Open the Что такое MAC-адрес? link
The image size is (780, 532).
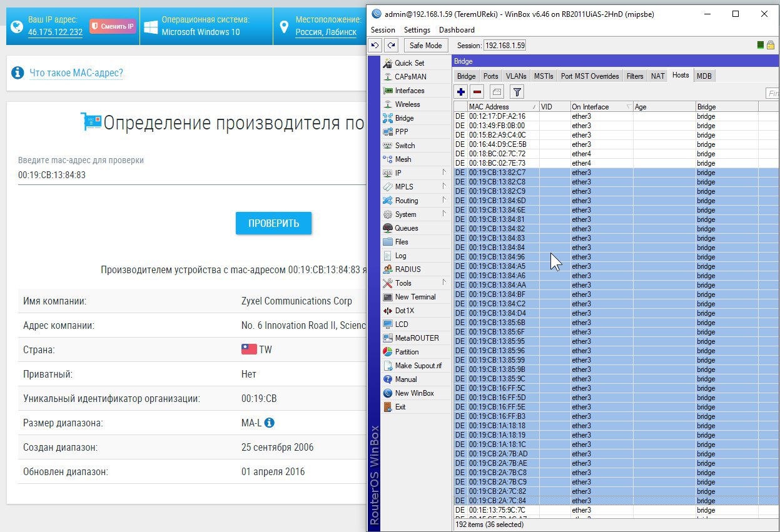(x=76, y=73)
